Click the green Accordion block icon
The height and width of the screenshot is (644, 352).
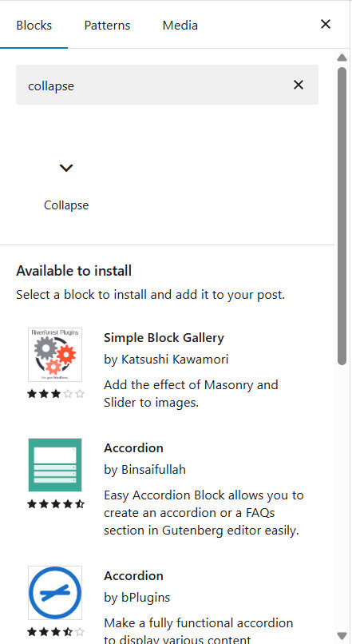coord(55,464)
